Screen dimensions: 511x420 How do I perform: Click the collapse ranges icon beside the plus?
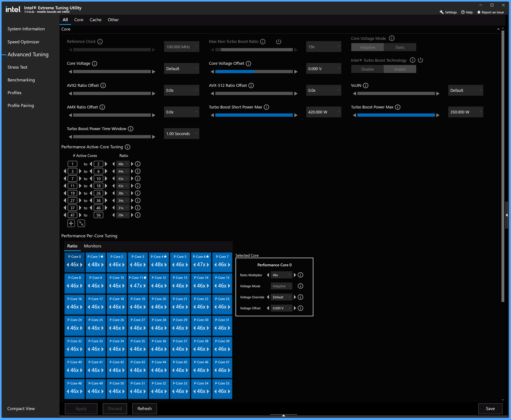click(81, 223)
